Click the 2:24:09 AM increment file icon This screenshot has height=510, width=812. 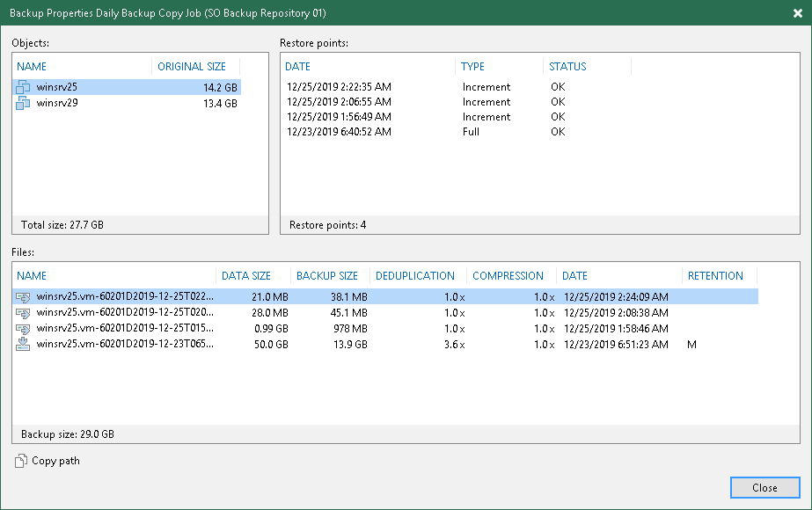click(x=24, y=297)
